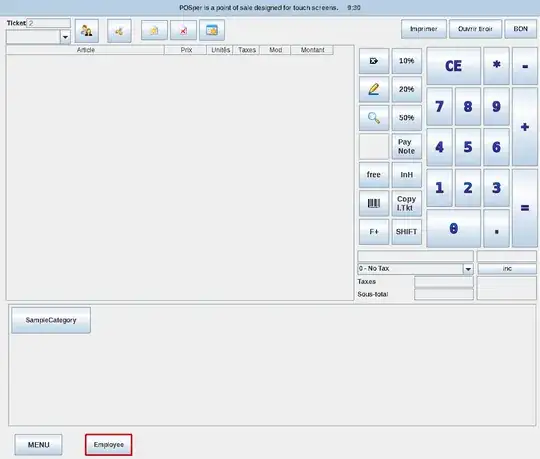Click the Taxes amount field
Viewport: 540px width, 459px height.
pyautogui.click(x=444, y=282)
